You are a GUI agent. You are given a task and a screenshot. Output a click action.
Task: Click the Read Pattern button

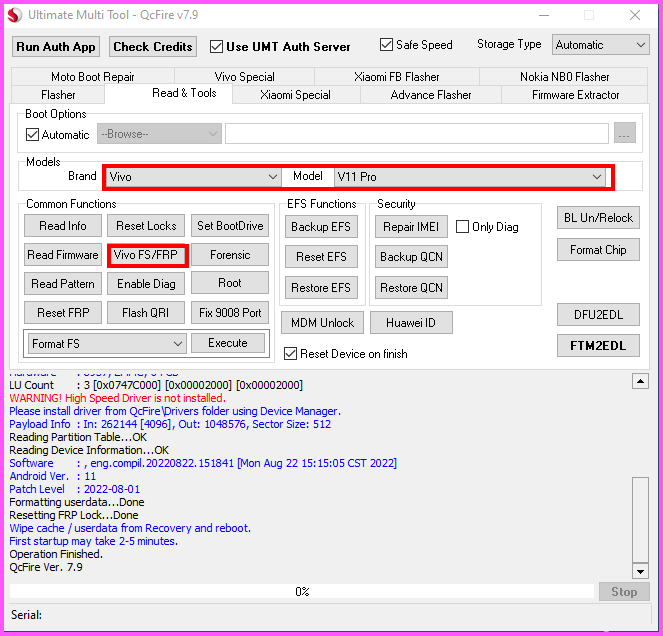point(63,283)
